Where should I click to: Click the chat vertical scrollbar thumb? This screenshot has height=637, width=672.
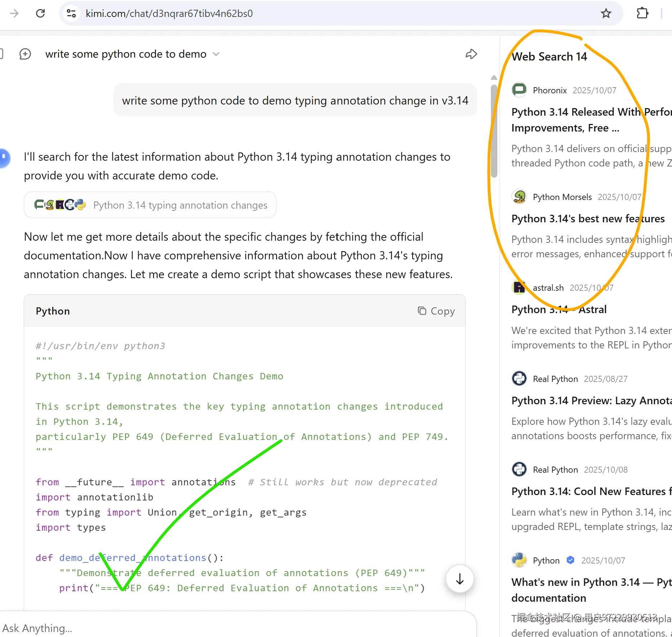coord(494,131)
